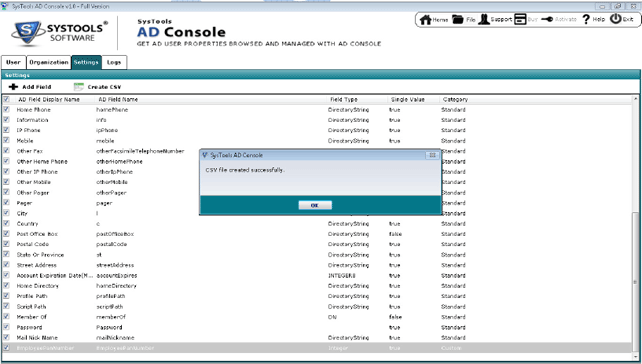Click the SysTools Software logo
The image size is (642, 364).
59,32
